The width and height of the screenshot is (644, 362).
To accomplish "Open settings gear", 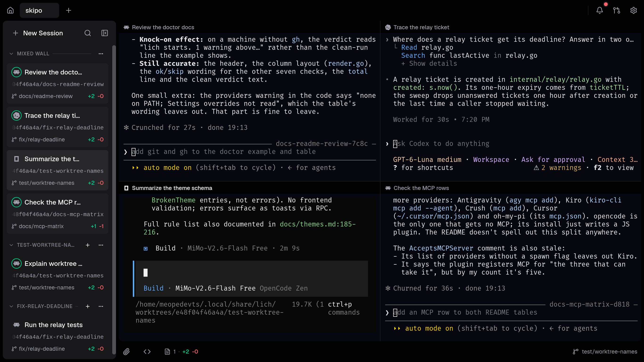I will tap(633, 10).
